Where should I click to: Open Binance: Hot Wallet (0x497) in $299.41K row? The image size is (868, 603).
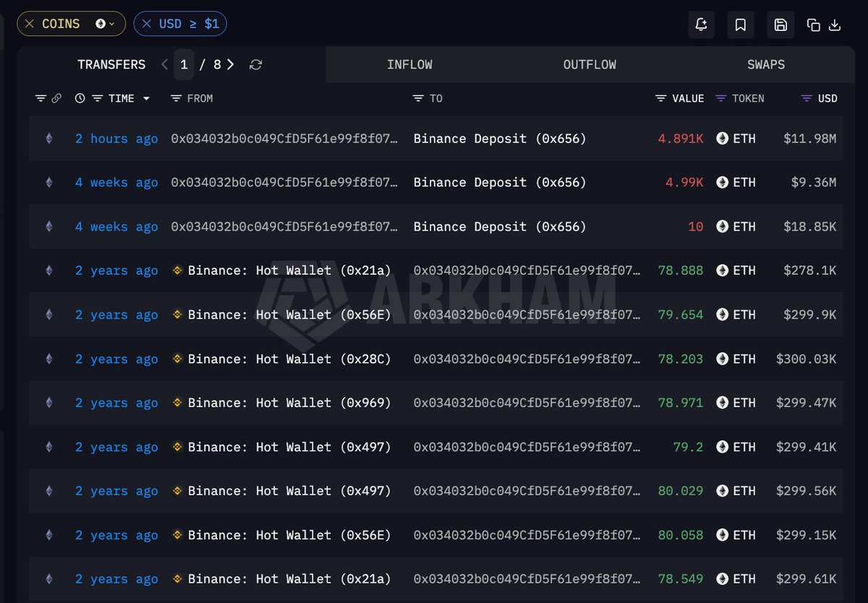point(289,447)
